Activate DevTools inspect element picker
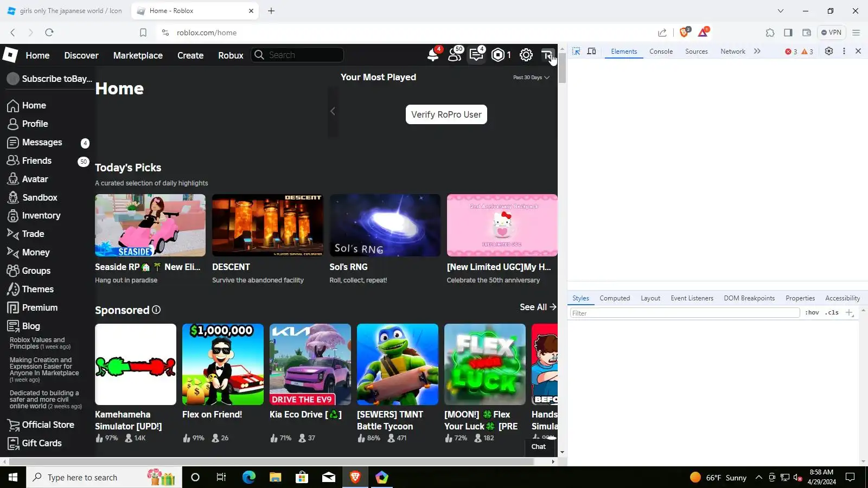 pos(576,51)
